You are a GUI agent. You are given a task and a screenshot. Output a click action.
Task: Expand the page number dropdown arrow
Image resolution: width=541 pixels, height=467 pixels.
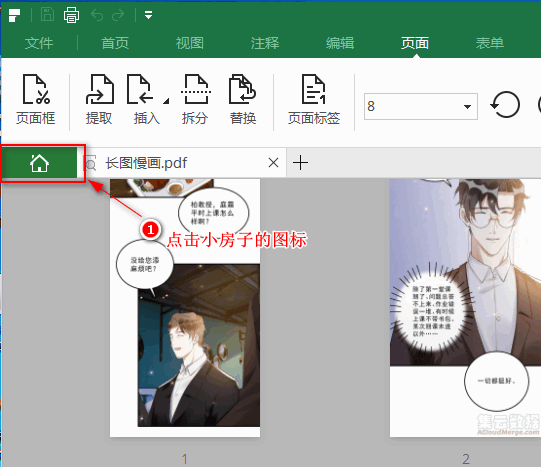pyautogui.click(x=468, y=107)
